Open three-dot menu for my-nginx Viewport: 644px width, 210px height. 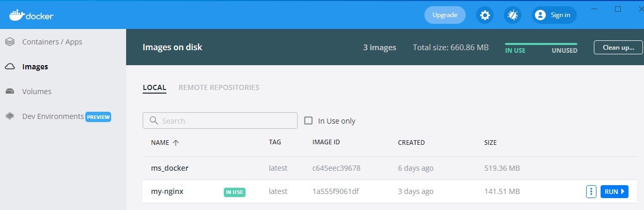point(591,191)
